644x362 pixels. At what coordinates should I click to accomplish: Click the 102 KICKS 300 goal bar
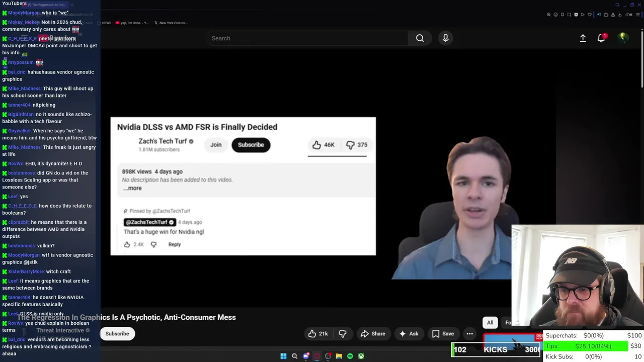point(496,349)
